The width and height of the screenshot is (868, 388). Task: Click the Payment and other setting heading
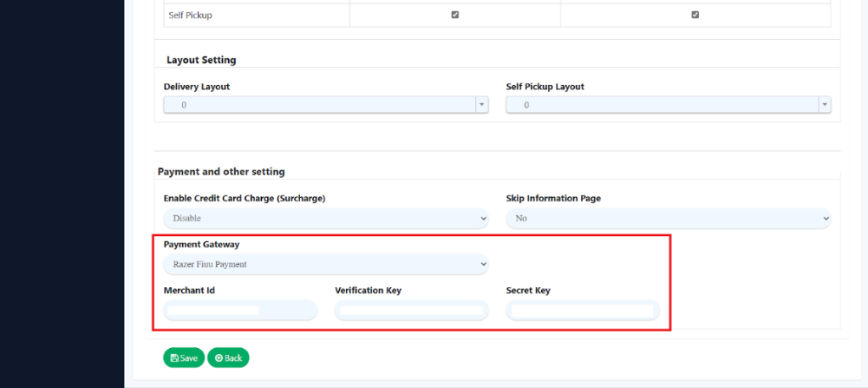click(221, 172)
